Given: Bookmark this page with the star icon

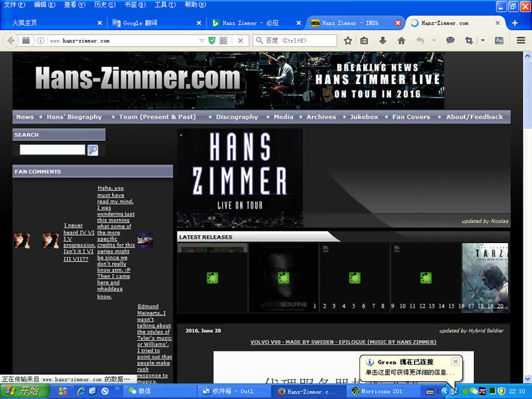Looking at the screenshot, I should pos(348,41).
